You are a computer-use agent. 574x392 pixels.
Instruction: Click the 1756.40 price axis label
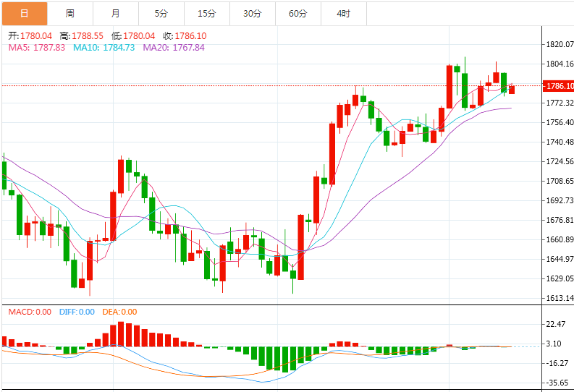pyautogui.click(x=560, y=122)
